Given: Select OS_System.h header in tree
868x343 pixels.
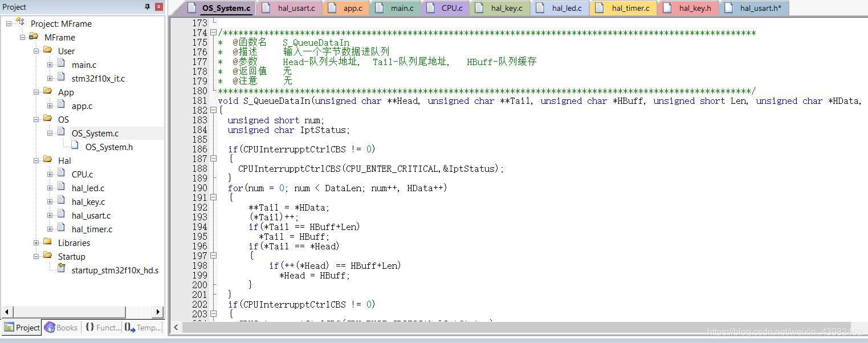Looking at the screenshot, I should tap(109, 147).
